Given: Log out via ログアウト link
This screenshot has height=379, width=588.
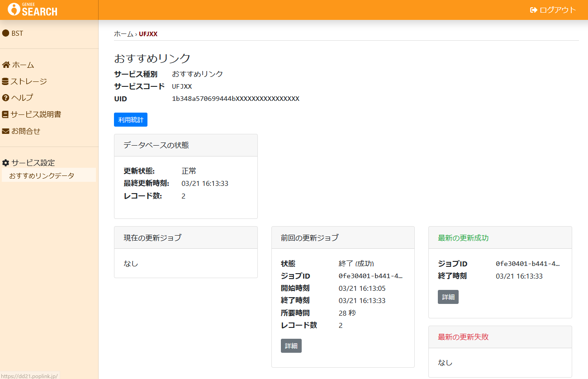Looking at the screenshot, I should click(x=553, y=10).
